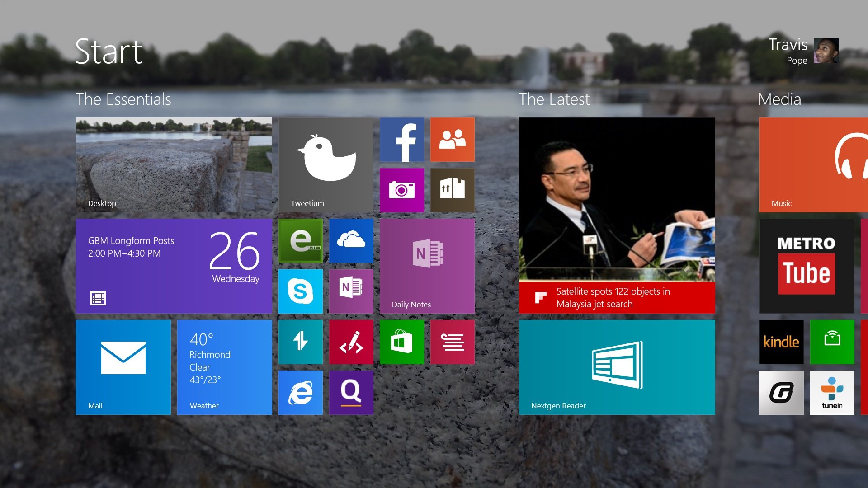Select the Media group heading
Viewport: 868px width, 488px height.
pos(780,99)
